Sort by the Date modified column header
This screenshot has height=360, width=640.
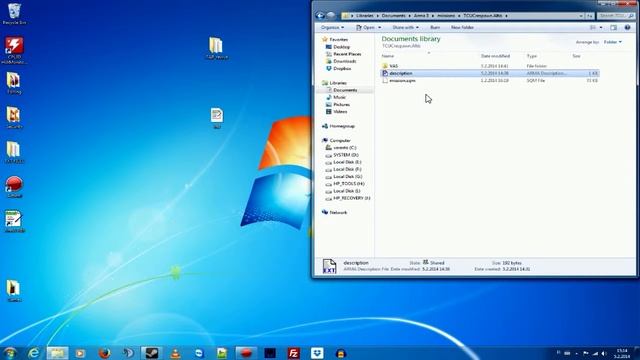pos(495,56)
